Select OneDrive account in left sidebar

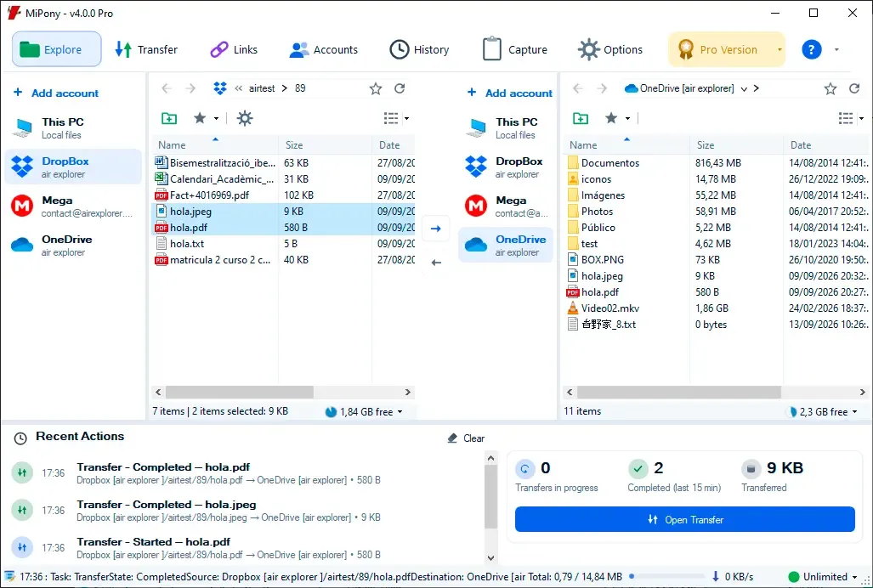tap(73, 246)
